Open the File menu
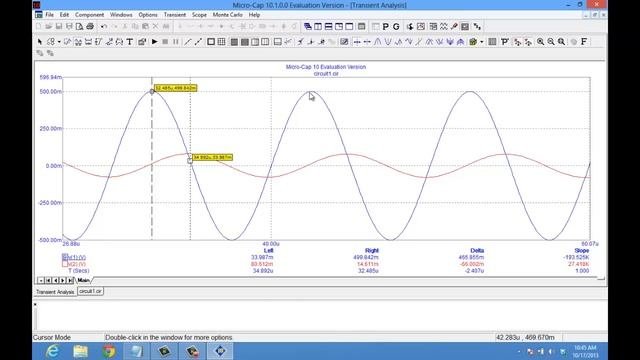Screen dimensions: 640x360 pos(49,15)
